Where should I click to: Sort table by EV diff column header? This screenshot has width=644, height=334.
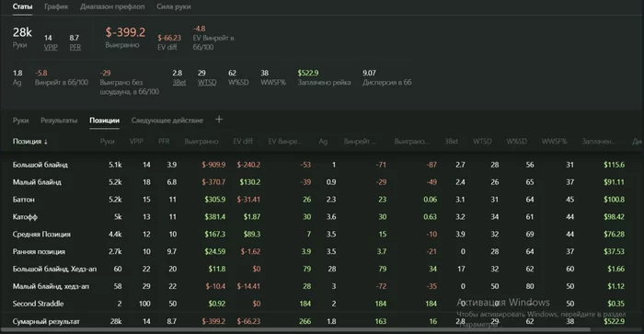click(243, 142)
